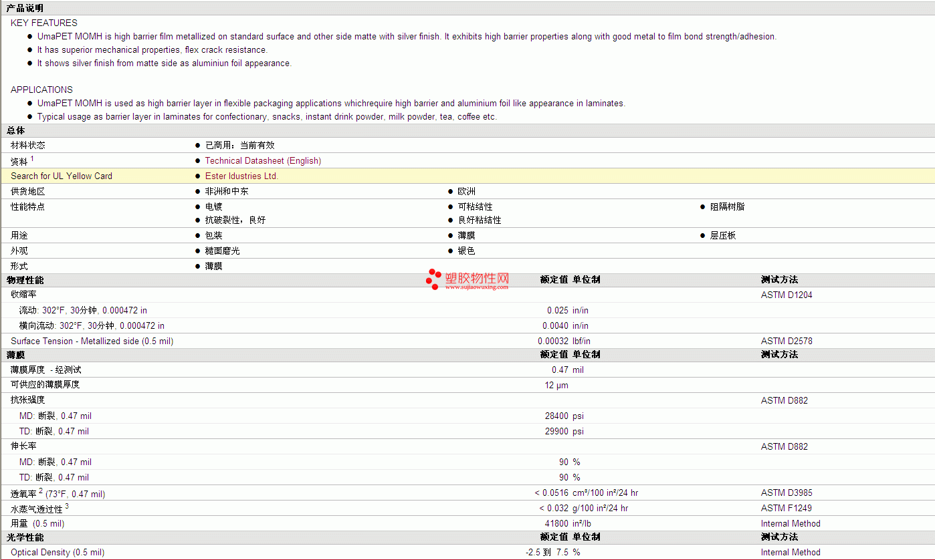Click the ASTM D2578 test method
935x560 pixels.
tap(787, 341)
